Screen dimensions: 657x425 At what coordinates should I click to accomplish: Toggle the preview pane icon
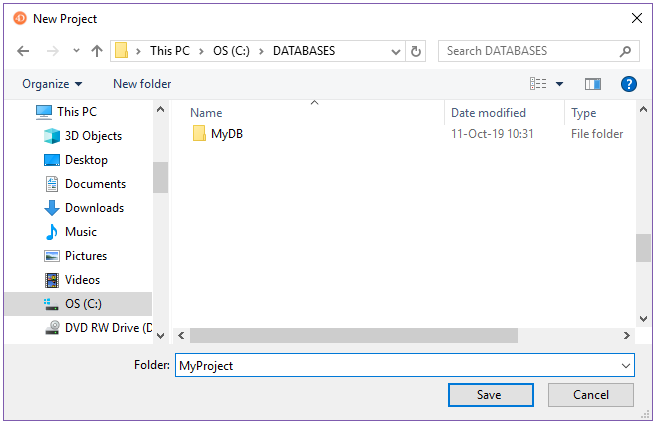click(x=593, y=84)
